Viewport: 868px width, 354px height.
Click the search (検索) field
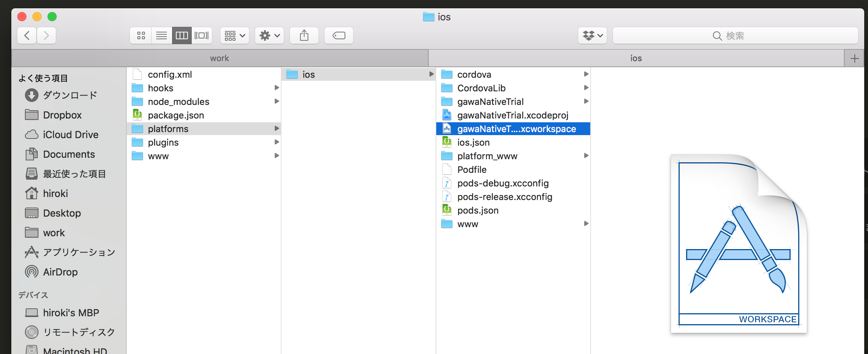click(x=735, y=35)
